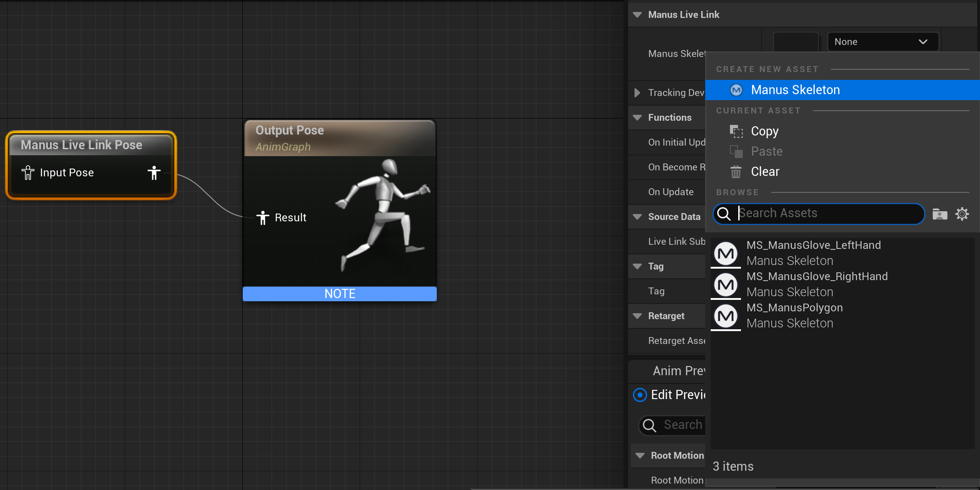Click the MS_ManusPolygon asset thumbnail icon
The image size is (980, 490).
point(726,315)
